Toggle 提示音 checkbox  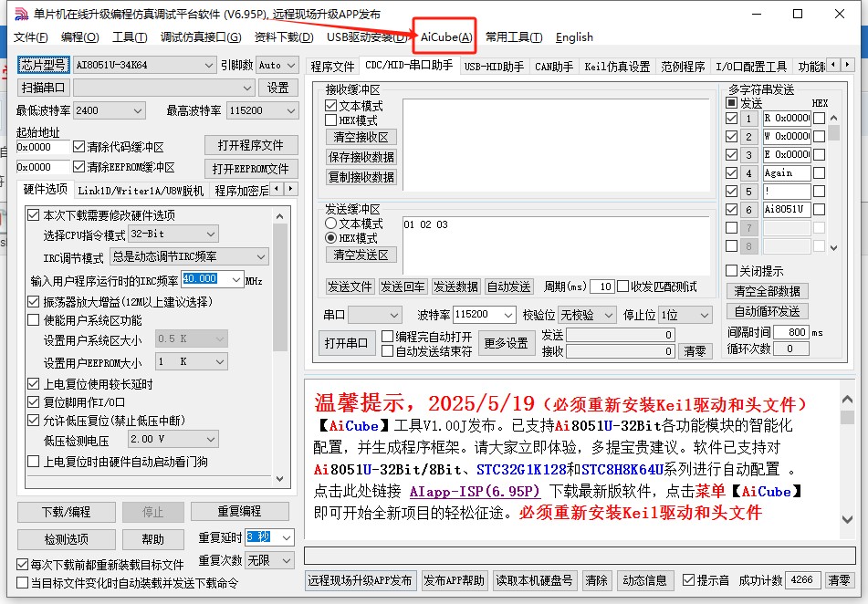(x=688, y=579)
